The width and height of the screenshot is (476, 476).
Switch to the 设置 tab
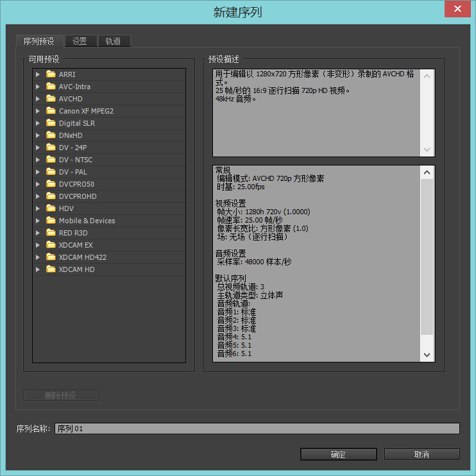click(x=80, y=41)
